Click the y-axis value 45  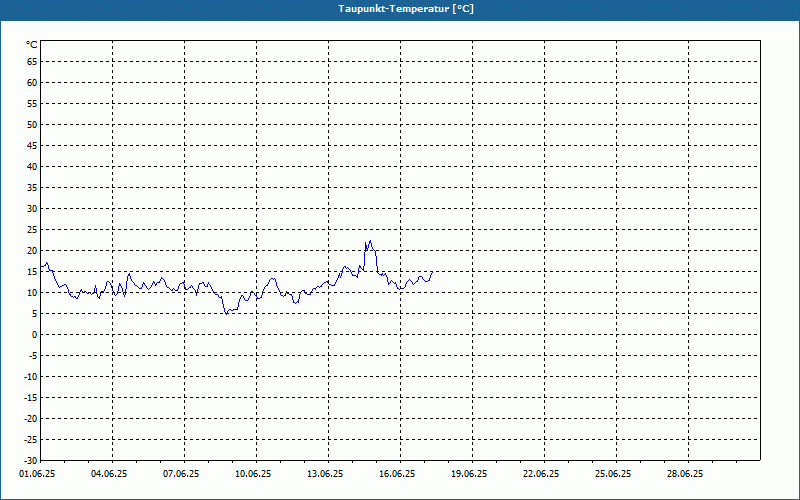coord(32,145)
